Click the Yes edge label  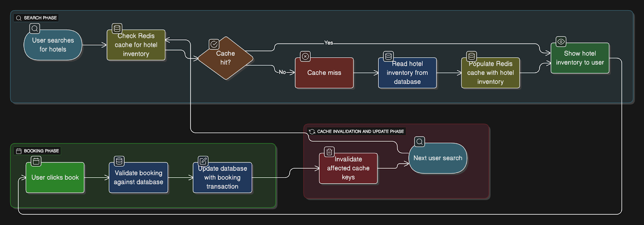(329, 43)
